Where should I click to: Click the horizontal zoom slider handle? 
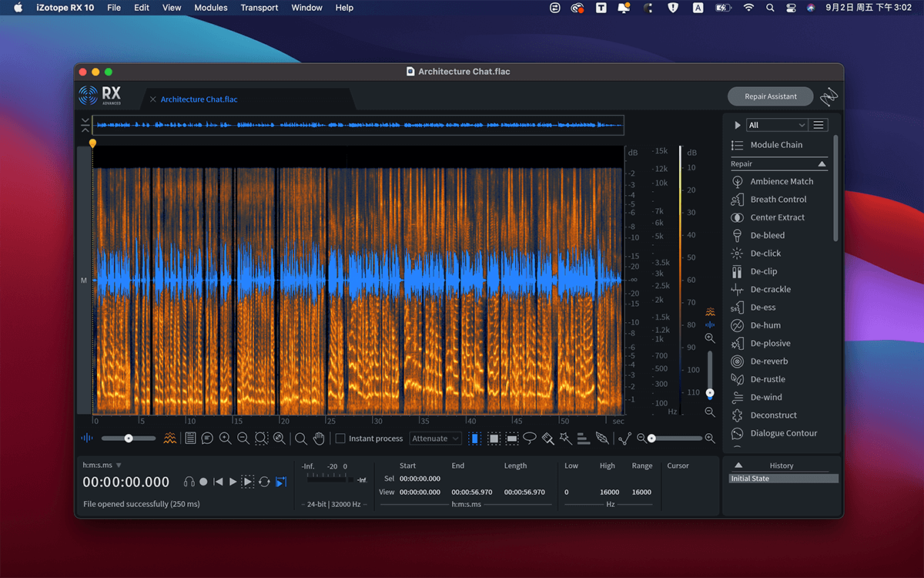point(651,439)
